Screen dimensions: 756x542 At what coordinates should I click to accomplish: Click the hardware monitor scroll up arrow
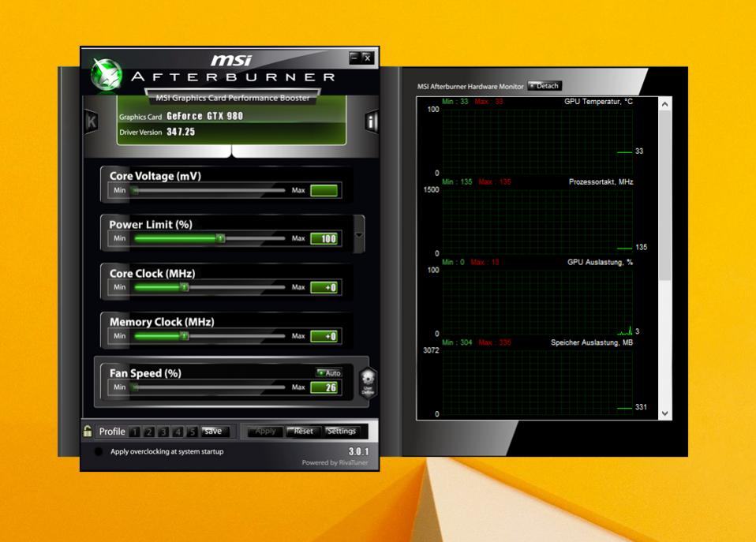point(665,104)
